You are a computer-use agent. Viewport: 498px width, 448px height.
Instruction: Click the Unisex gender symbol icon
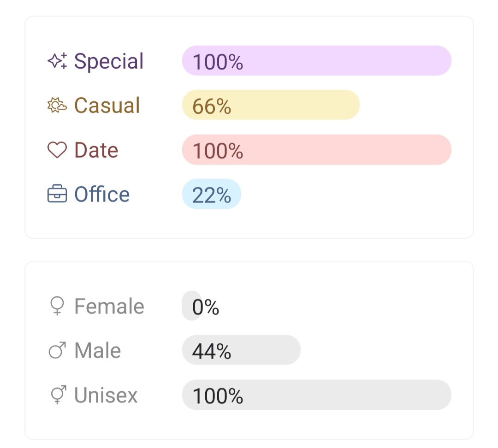click(57, 395)
